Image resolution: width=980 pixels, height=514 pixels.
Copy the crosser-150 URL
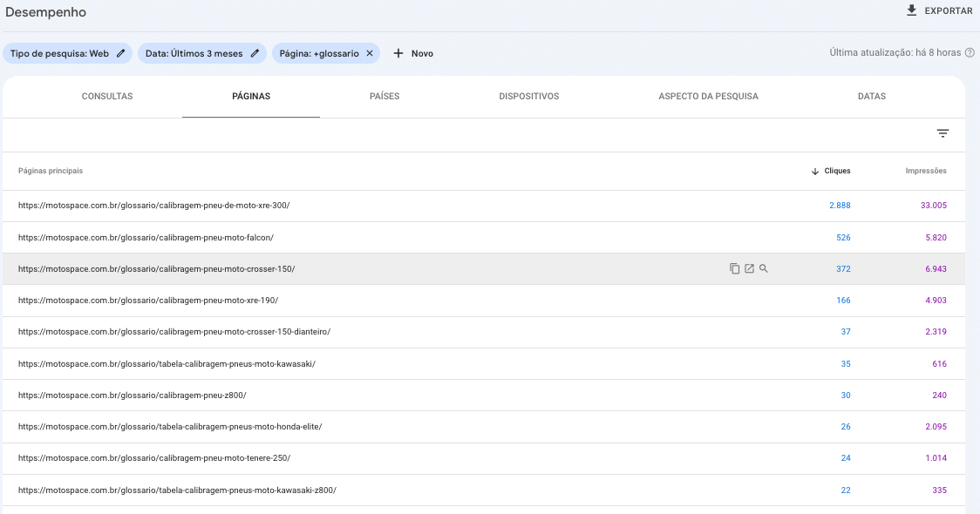[x=734, y=268]
